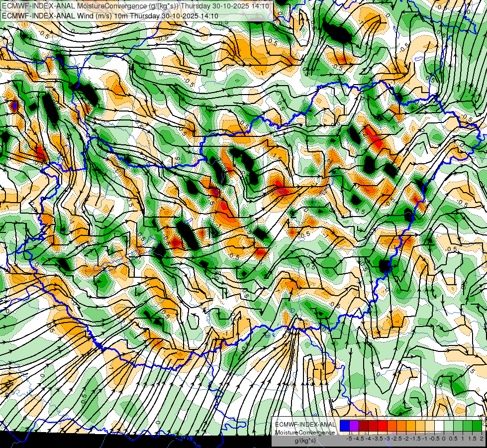Click the Wind 10m title line
487x448 pixels.
click(109, 16)
